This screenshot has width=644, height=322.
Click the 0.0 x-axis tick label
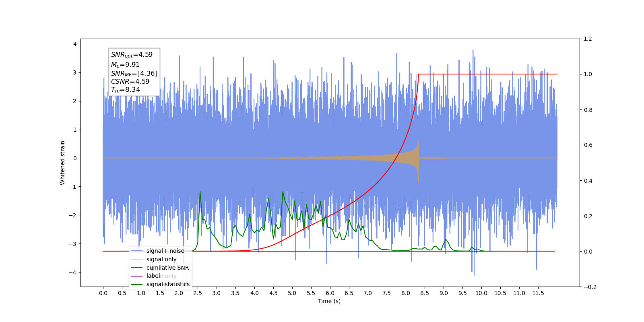pos(103,293)
